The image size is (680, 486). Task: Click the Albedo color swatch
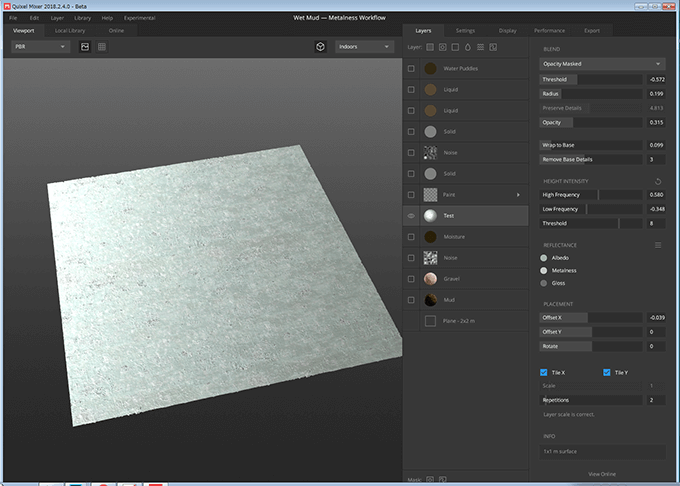(x=544, y=258)
